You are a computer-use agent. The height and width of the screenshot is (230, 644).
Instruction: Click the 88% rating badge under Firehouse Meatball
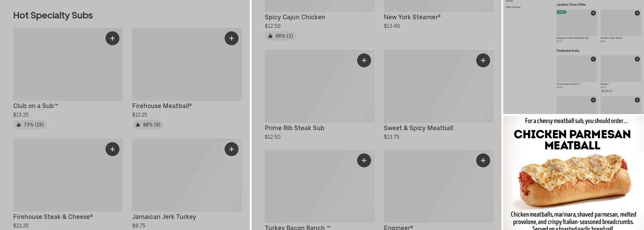tap(148, 125)
